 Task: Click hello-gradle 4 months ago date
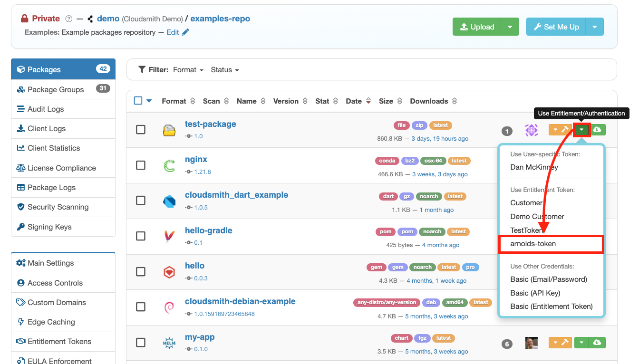coord(441,245)
